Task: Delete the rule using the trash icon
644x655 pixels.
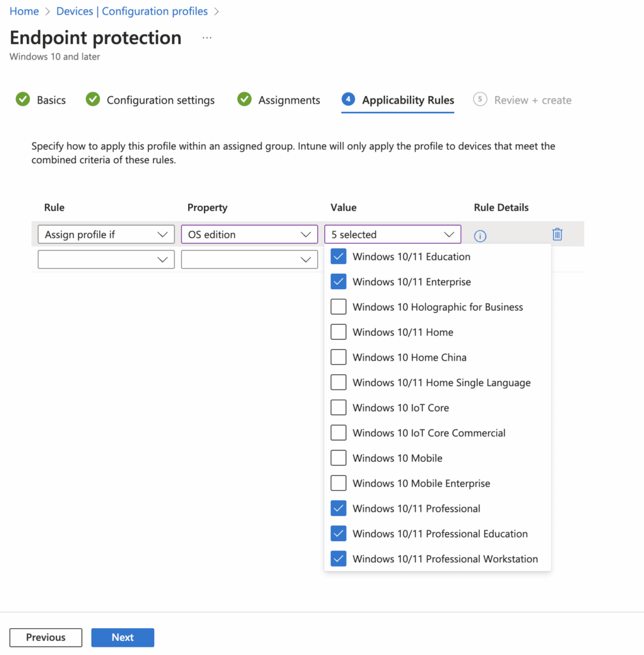Action: point(557,234)
